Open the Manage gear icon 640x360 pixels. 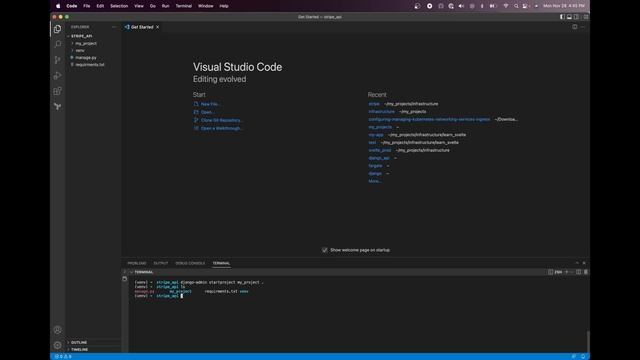pos(58,345)
